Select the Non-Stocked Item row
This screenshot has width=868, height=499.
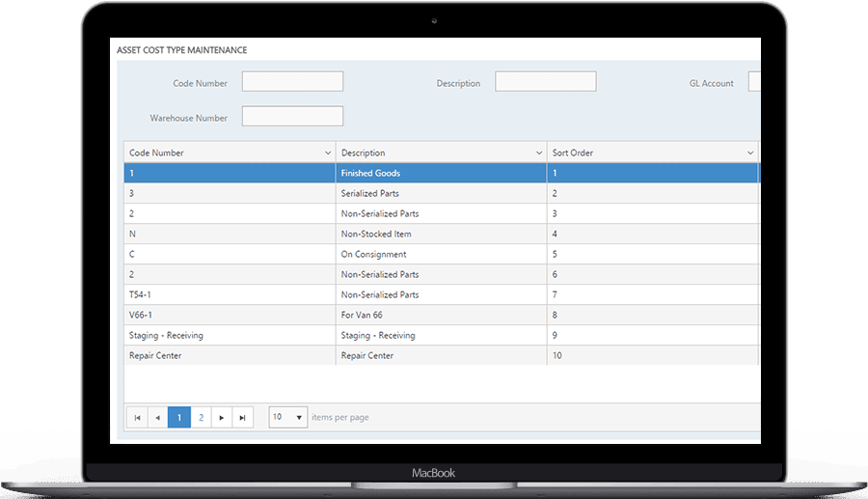[441, 234]
